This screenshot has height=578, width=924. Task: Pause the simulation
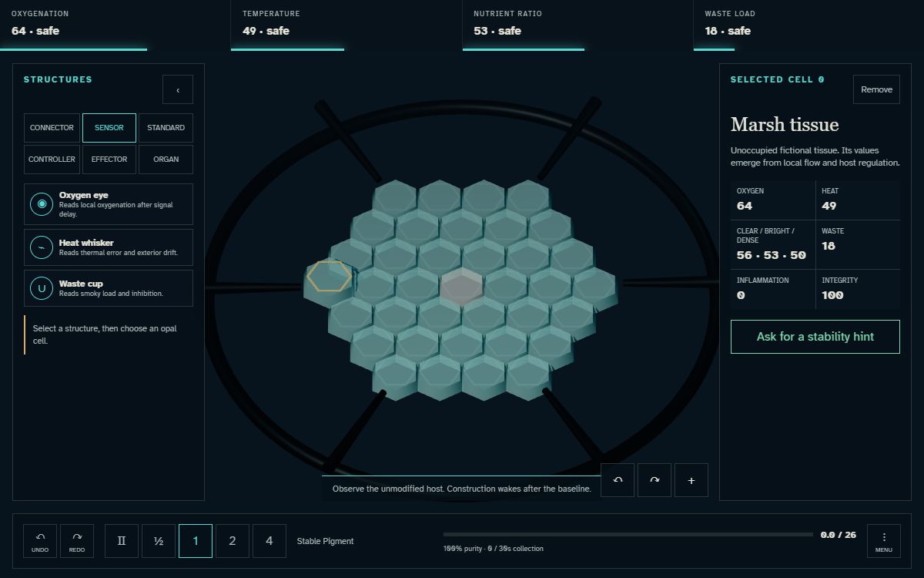coord(122,541)
